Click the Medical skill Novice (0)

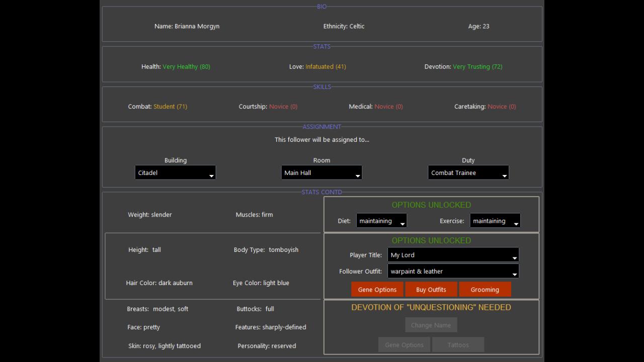[x=388, y=107]
